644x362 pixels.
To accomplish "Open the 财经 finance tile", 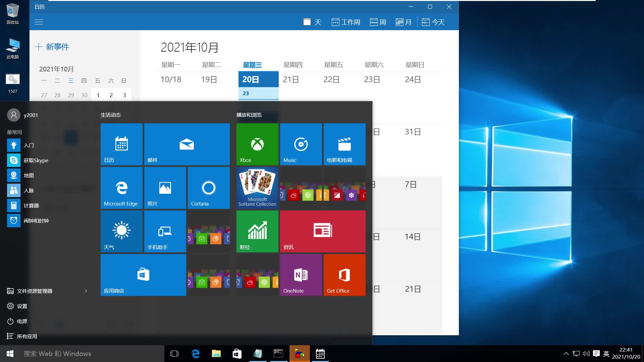I will click(x=257, y=231).
